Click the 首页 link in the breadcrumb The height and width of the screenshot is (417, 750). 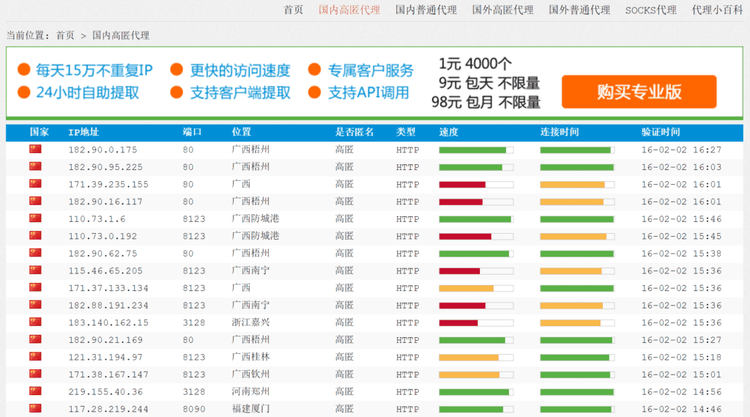65,35
